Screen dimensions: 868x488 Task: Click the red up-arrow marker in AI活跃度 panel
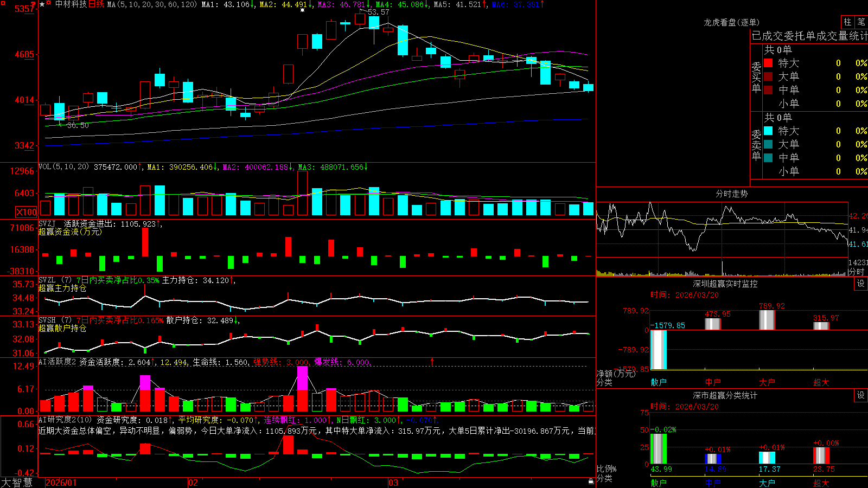[x=432, y=361]
